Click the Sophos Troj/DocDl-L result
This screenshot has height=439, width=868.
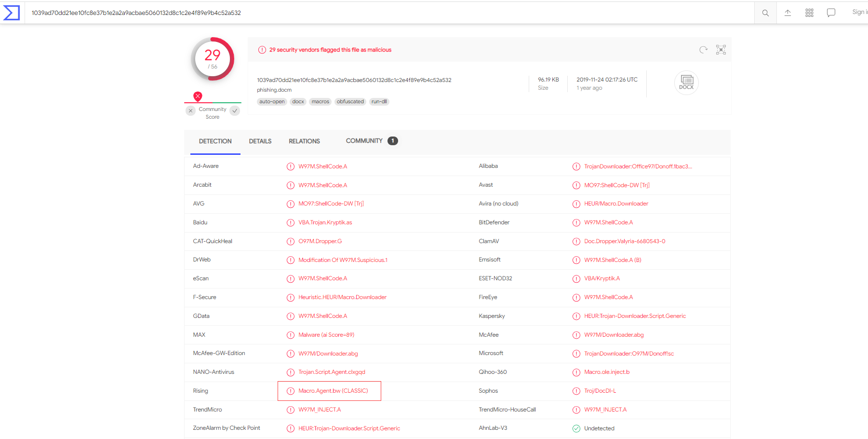tap(600, 391)
